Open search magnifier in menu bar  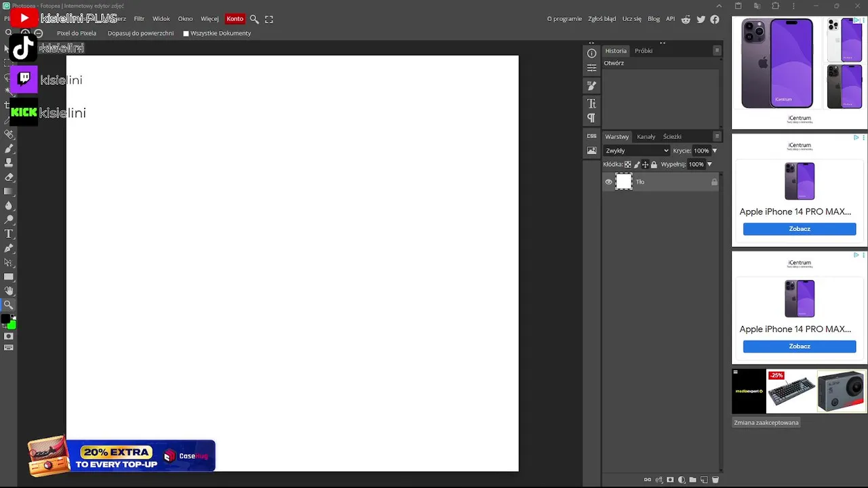[x=254, y=19]
